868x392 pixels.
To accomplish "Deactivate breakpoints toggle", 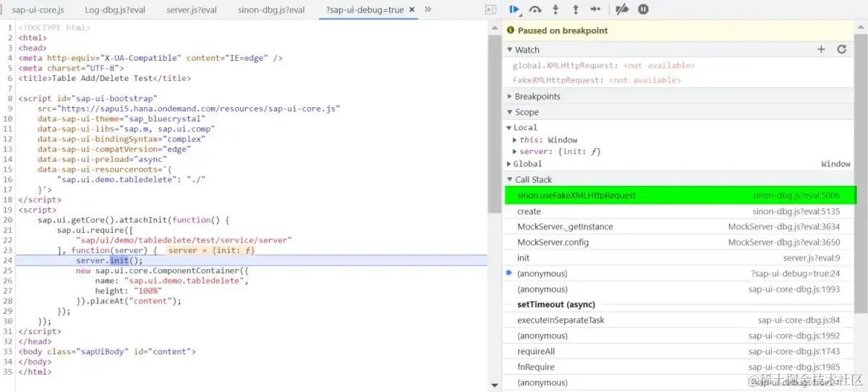I will tap(622, 9).
